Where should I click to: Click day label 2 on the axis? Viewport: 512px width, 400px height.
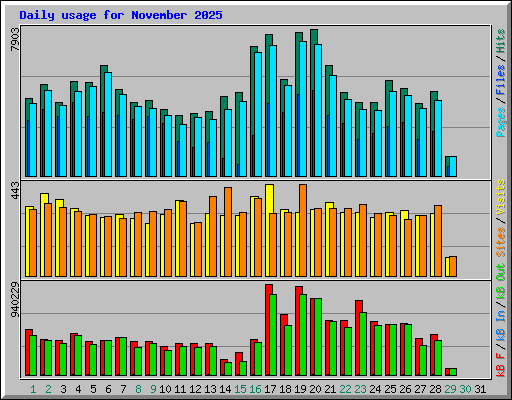(x=48, y=389)
